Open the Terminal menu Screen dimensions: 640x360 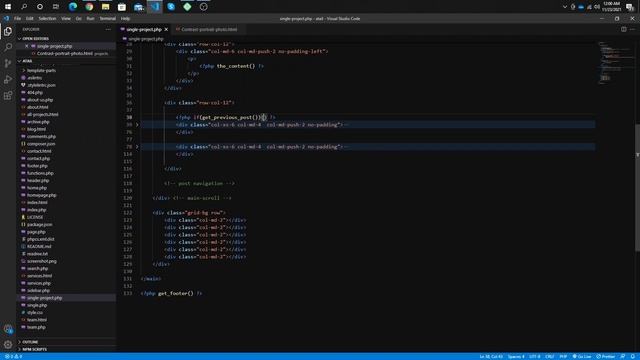click(x=108, y=18)
